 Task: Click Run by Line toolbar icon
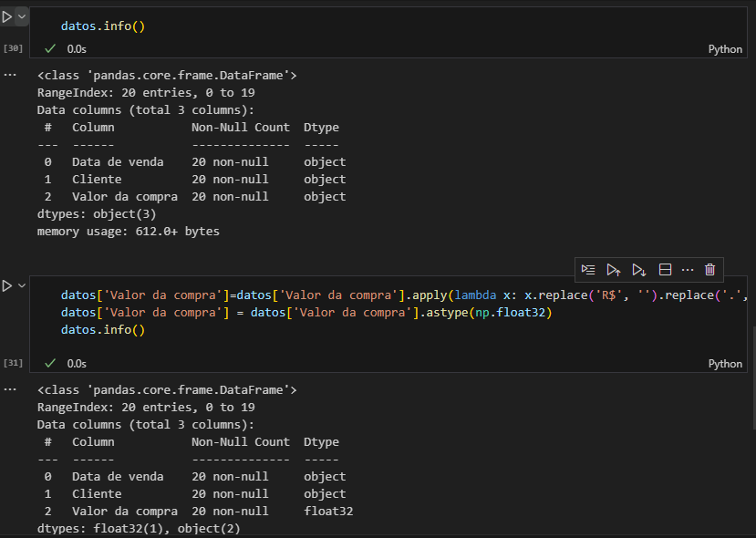tap(588, 270)
